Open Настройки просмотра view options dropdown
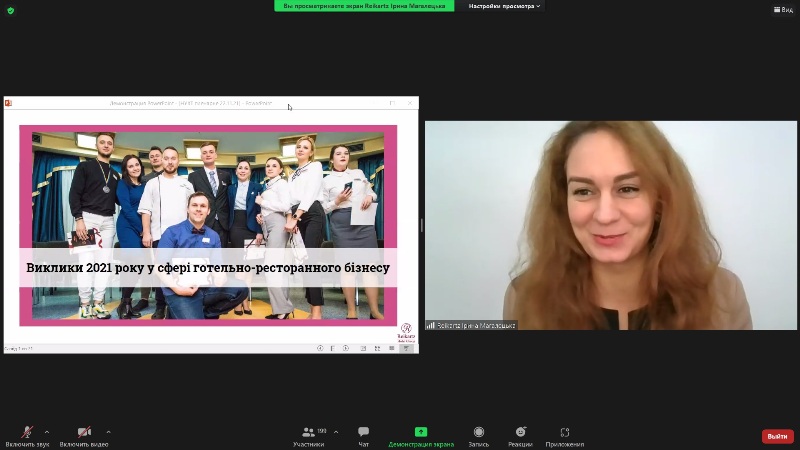The height and width of the screenshot is (450, 800). click(x=504, y=6)
